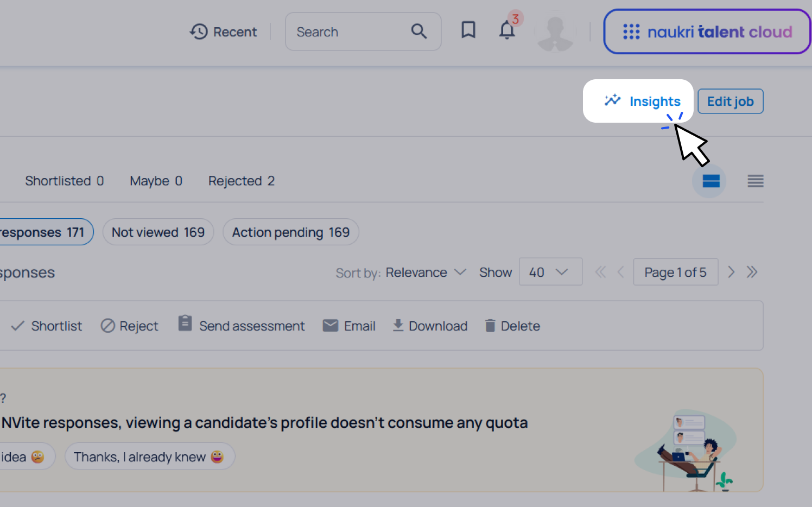Go to next page arrow

731,272
